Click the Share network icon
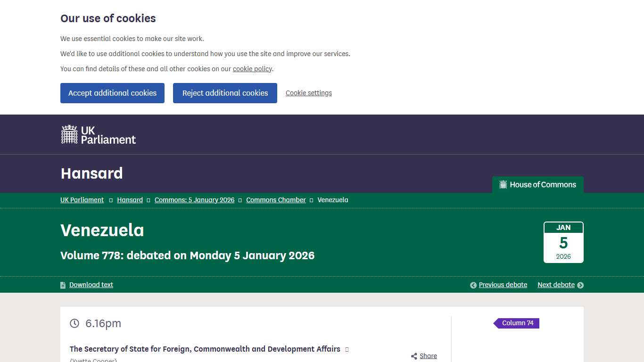The width and height of the screenshot is (644, 362). pyautogui.click(x=413, y=356)
